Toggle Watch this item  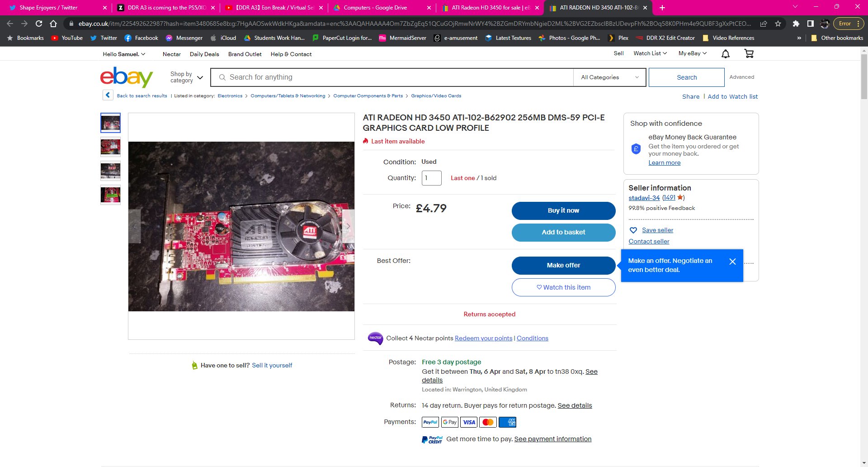pos(563,287)
